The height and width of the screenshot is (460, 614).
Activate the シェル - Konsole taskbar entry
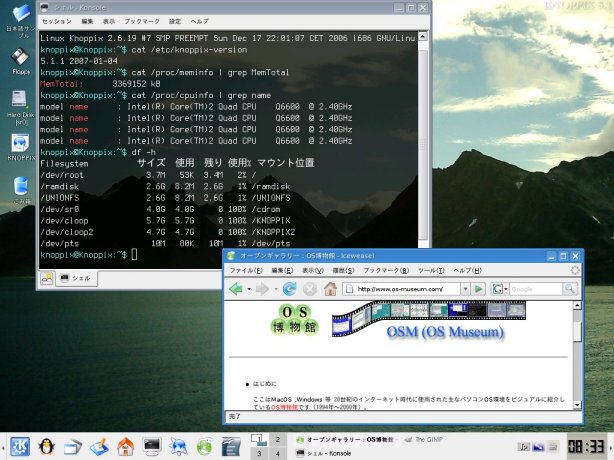[x=324, y=453]
